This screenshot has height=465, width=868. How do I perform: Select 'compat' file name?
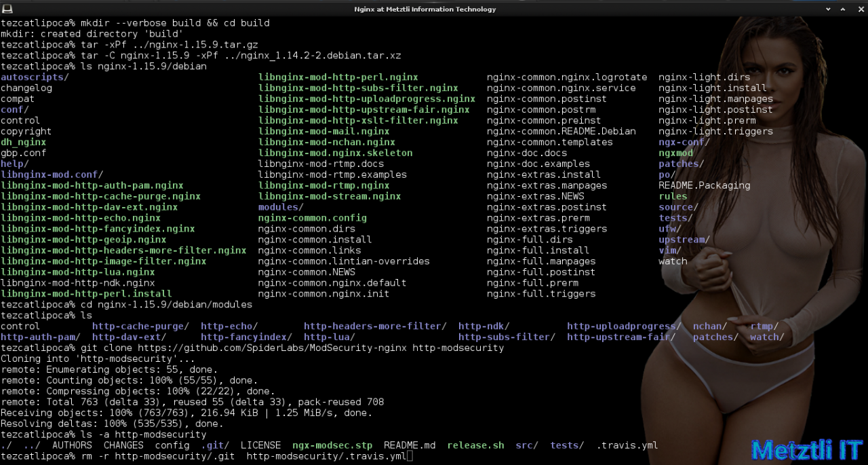[x=18, y=99]
